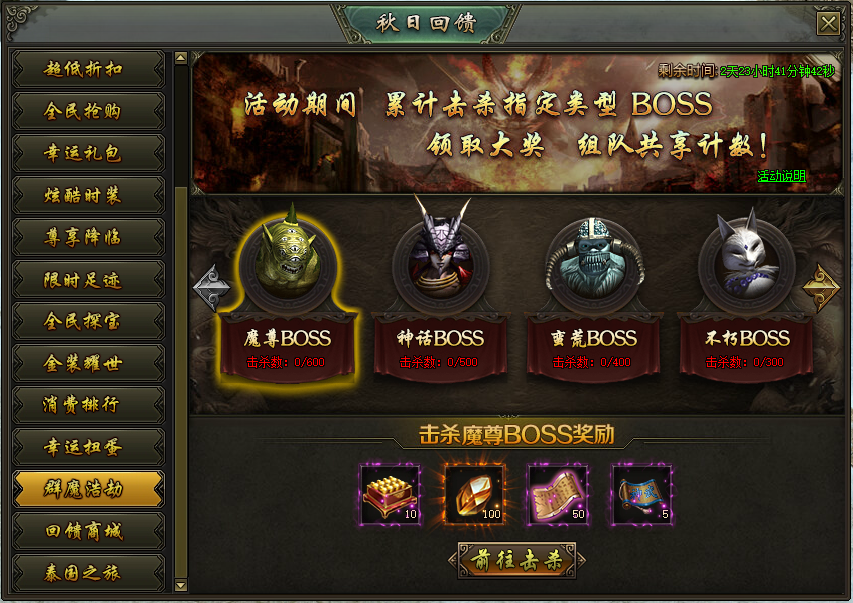Select the 魔尊BOSS green monster portrait

(288, 262)
